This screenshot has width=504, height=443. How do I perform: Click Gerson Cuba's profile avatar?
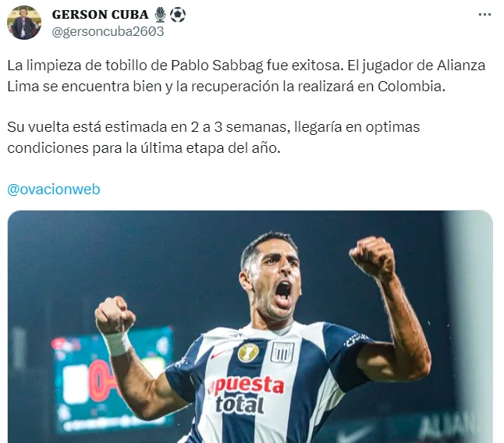24,23
